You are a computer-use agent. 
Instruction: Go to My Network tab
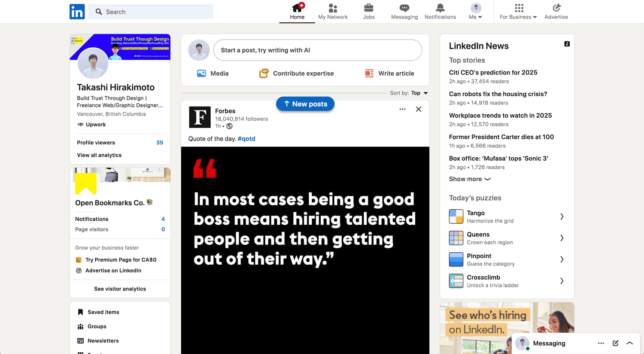(x=333, y=12)
